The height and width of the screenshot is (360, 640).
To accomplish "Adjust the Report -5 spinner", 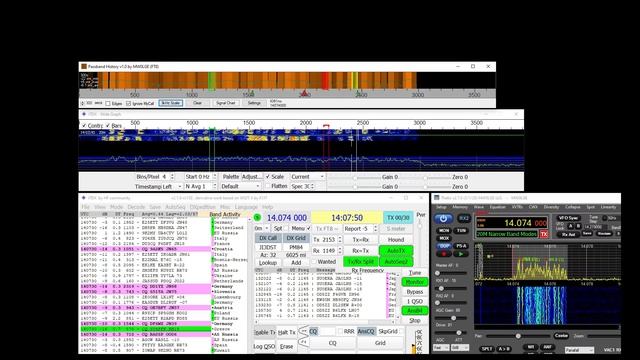I will coord(376,229).
